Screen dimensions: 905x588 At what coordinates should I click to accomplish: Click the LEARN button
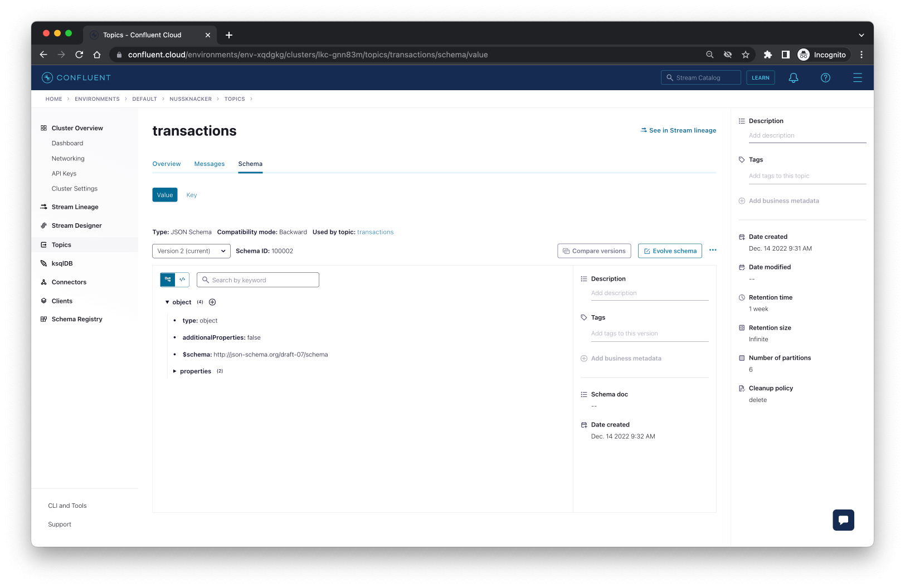pyautogui.click(x=760, y=78)
